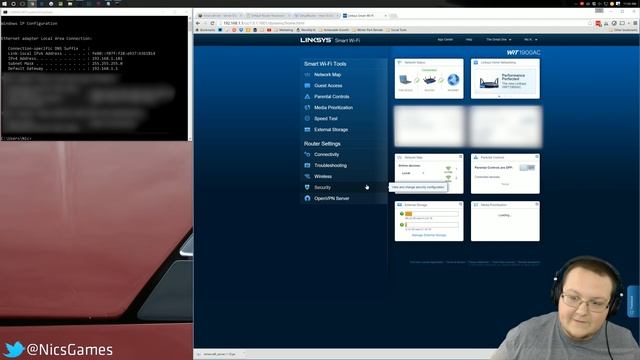This screenshot has width=640, height=360.
Task: Open External Storage in sidebar
Action: click(331, 130)
